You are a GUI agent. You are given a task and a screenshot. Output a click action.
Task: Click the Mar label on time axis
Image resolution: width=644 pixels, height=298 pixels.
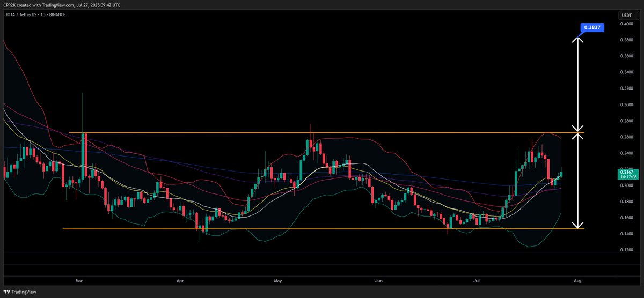[x=79, y=280]
